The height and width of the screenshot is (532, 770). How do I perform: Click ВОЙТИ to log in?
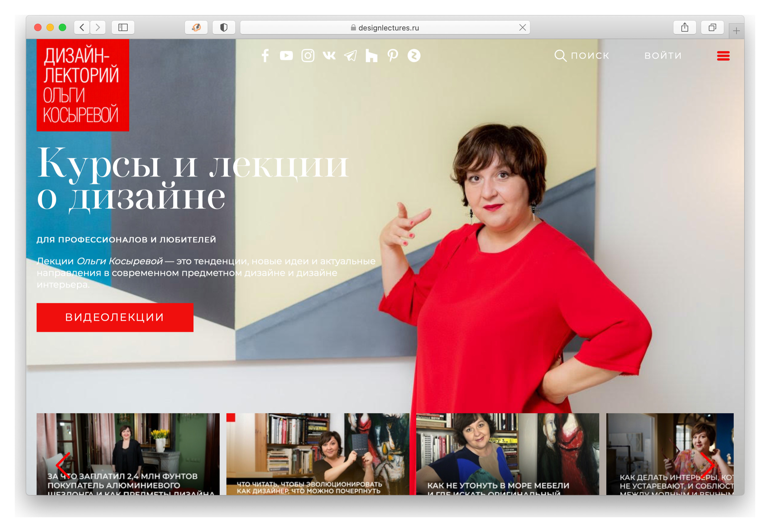click(x=663, y=56)
